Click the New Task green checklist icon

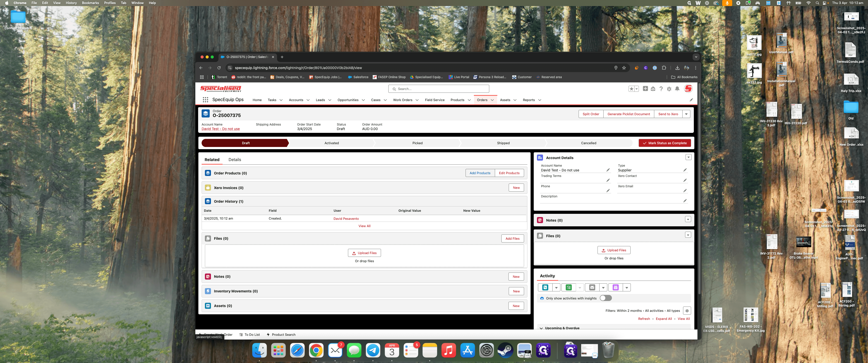pyautogui.click(x=569, y=287)
